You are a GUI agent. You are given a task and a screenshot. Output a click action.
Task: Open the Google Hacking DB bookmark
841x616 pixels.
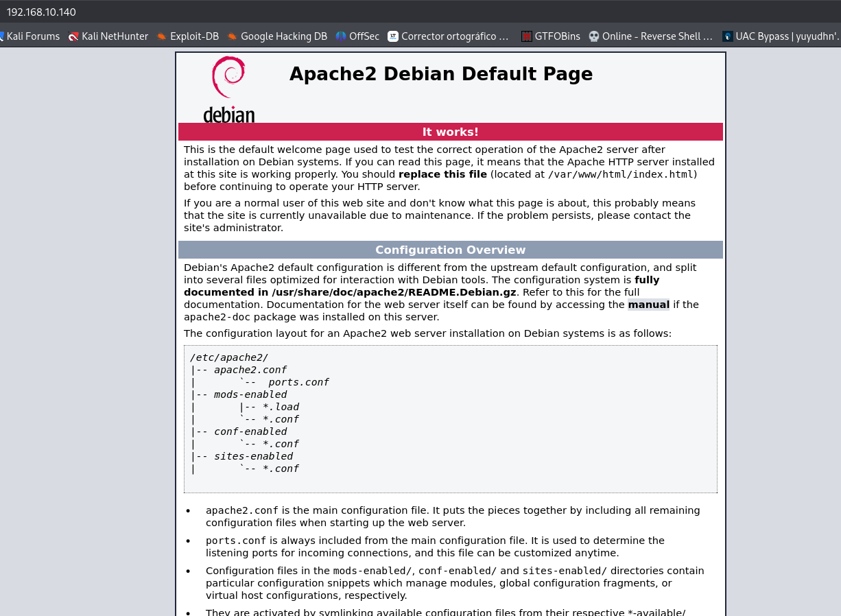(x=277, y=36)
